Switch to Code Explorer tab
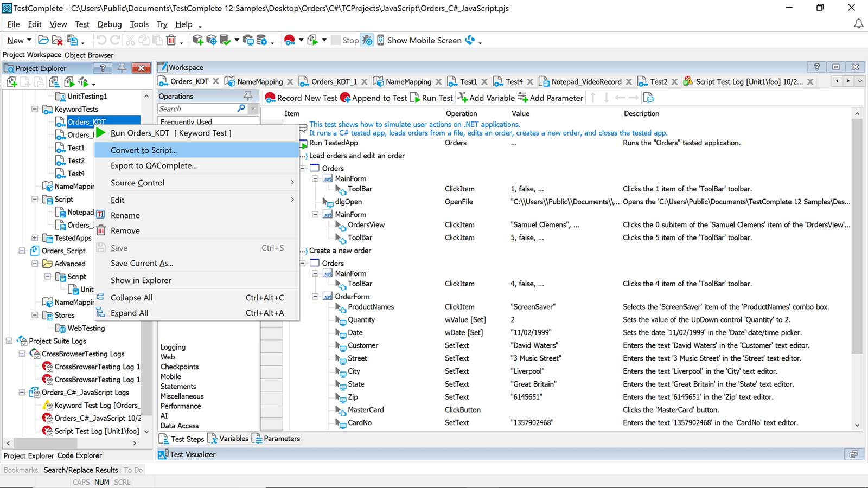868x488 pixels. [x=80, y=455]
